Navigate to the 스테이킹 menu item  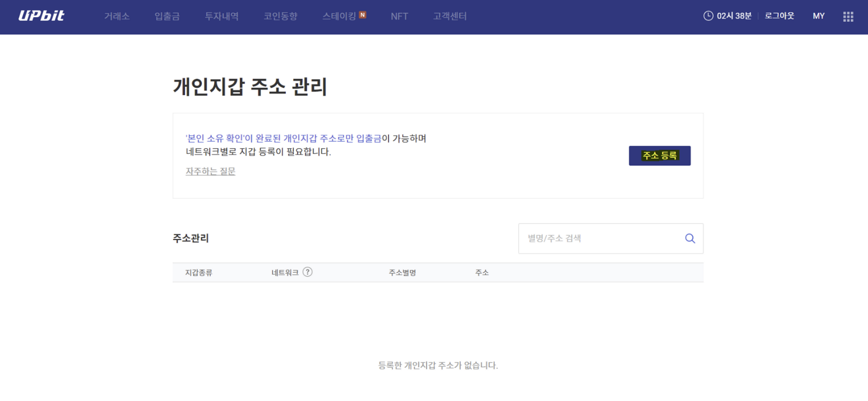(339, 17)
